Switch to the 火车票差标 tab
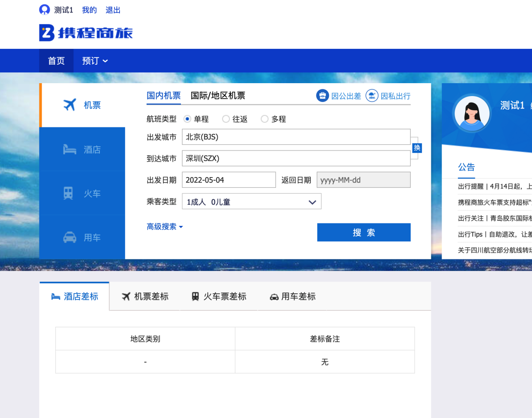Viewport: 532px width, 418px height. [219, 296]
